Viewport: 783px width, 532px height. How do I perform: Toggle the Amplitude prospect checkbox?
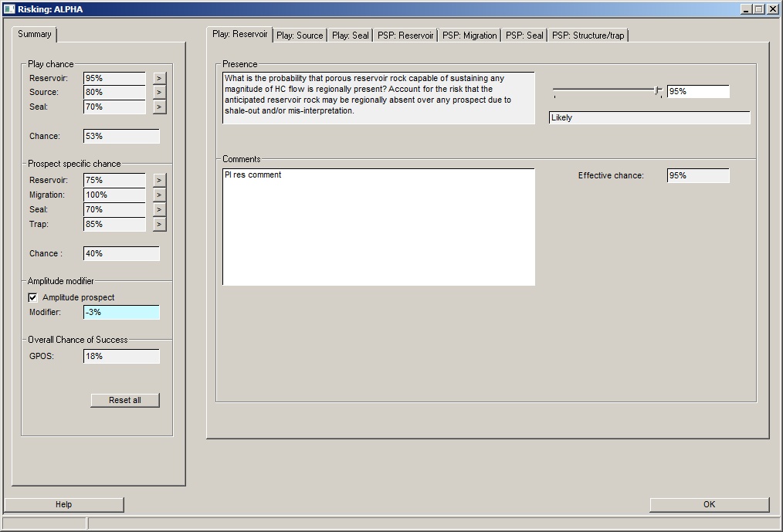pos(32,297)
